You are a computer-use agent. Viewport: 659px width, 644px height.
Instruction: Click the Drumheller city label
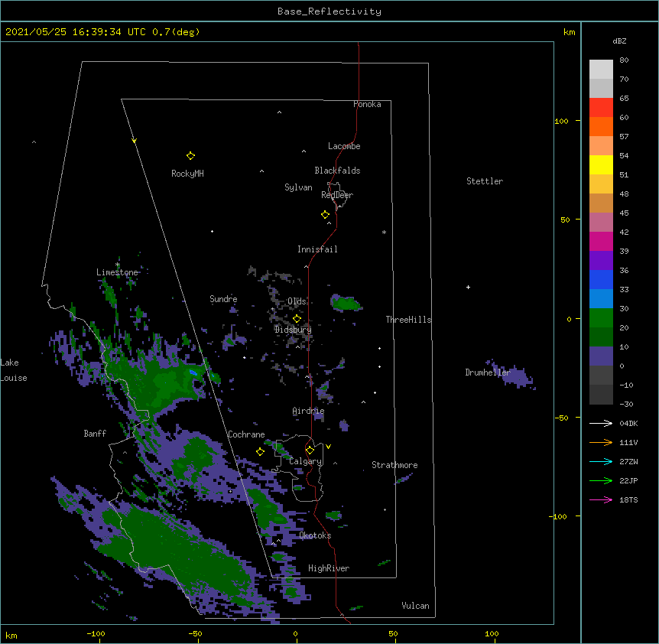tap(488, 372)
